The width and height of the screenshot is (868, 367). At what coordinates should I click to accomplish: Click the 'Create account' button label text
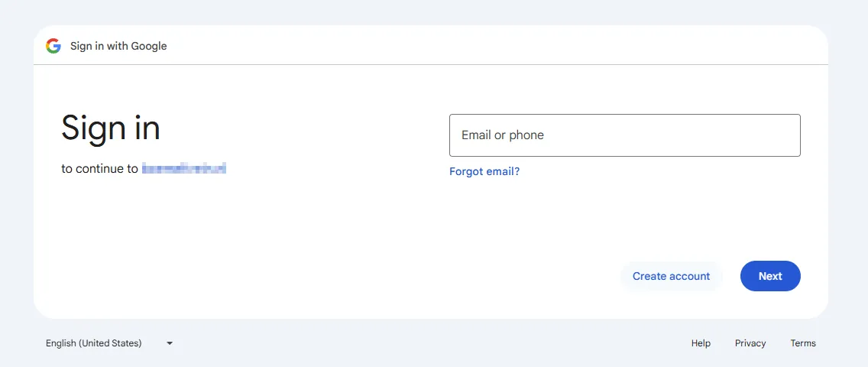671,276
